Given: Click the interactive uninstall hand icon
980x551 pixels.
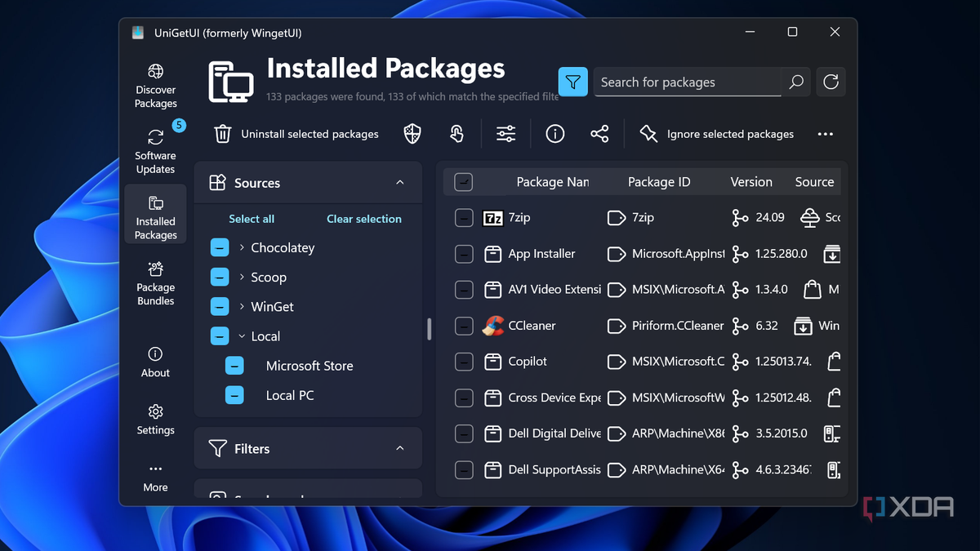Looking at the screenshot, I should tap(457, 134).
